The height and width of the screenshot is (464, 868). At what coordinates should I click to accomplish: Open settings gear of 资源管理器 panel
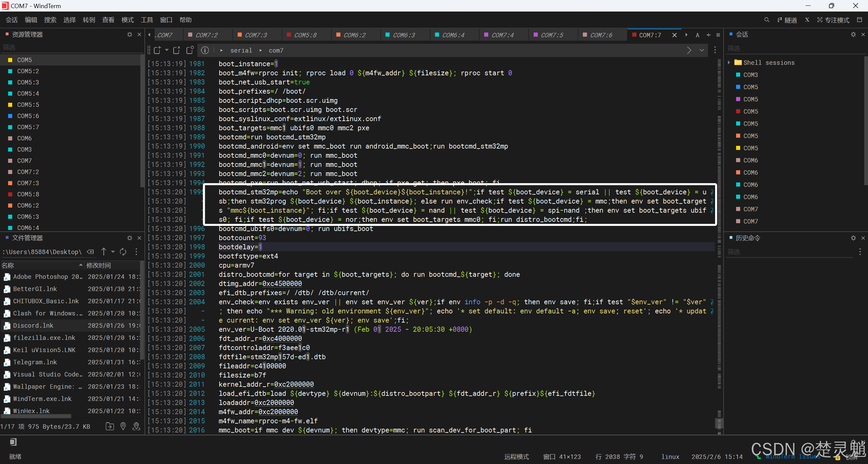[130, 34]
